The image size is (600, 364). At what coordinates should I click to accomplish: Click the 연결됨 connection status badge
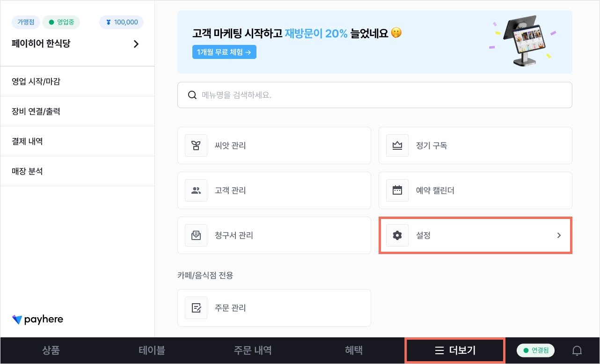tap(535, 350)
